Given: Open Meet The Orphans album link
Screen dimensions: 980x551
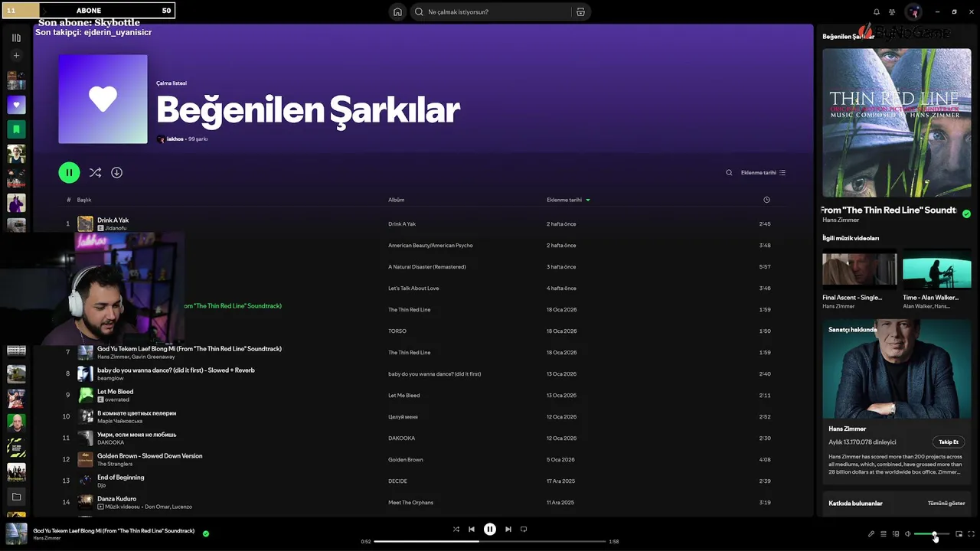Looking at the screenshot, I should coord(410,503).
